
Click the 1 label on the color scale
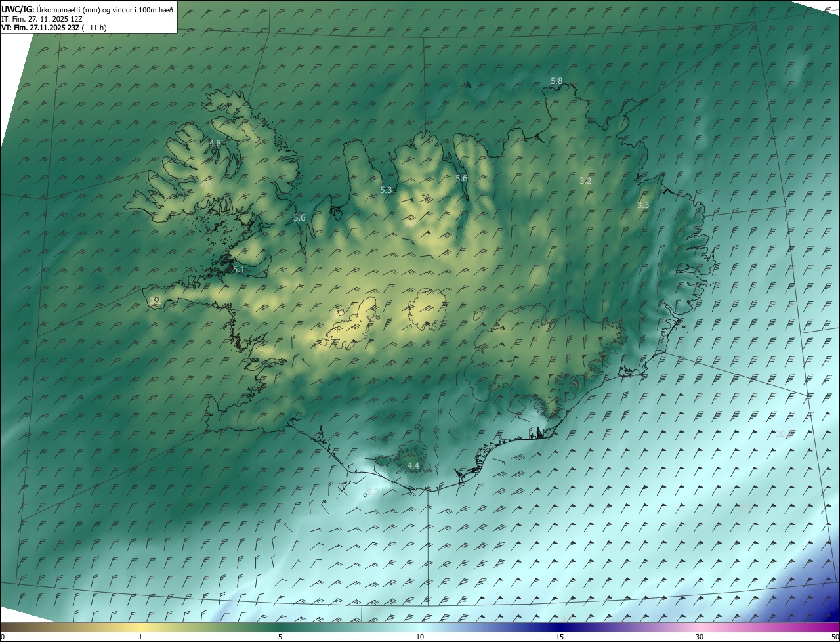(x=140, y=637)
